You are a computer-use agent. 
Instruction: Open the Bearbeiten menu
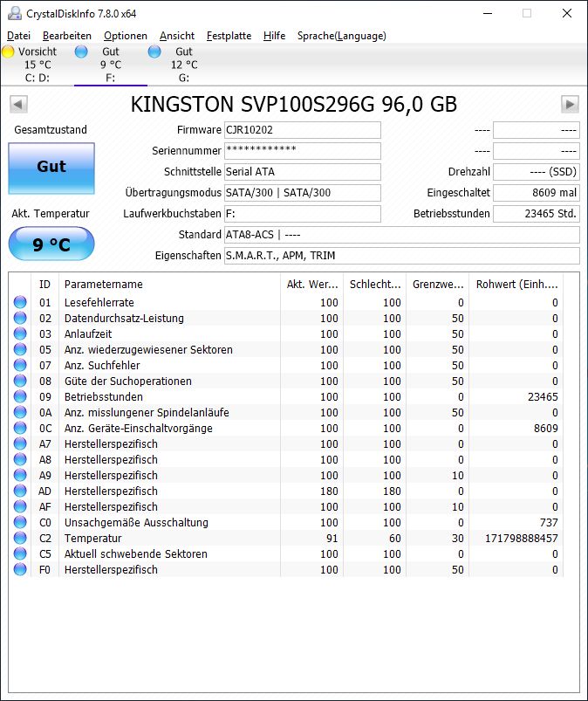(x=67, y=36)
